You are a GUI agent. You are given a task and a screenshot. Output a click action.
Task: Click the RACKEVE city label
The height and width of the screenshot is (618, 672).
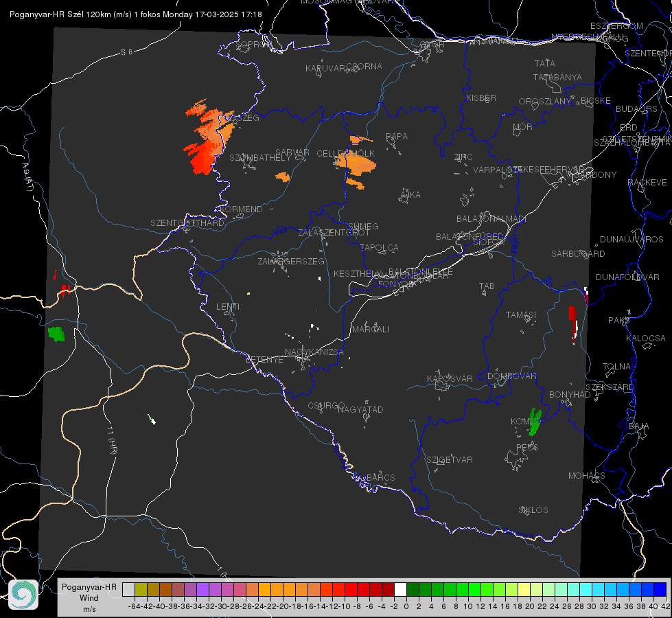(x=647, y=183)
